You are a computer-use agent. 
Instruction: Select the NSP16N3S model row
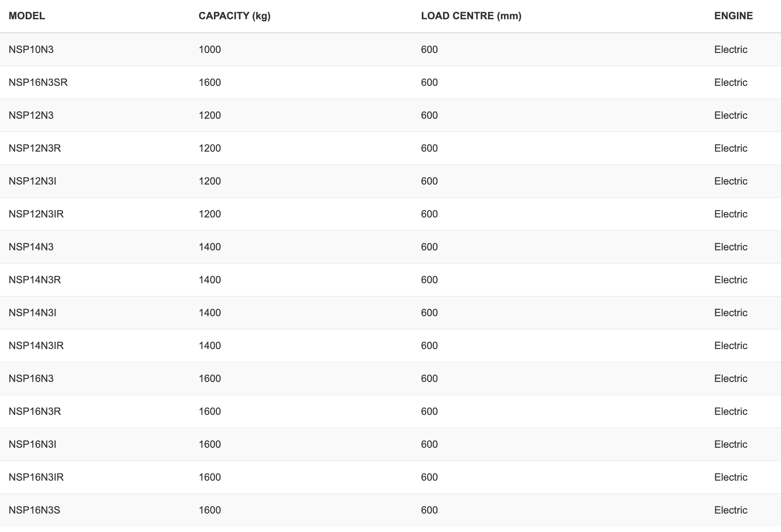tap(390, 510)
